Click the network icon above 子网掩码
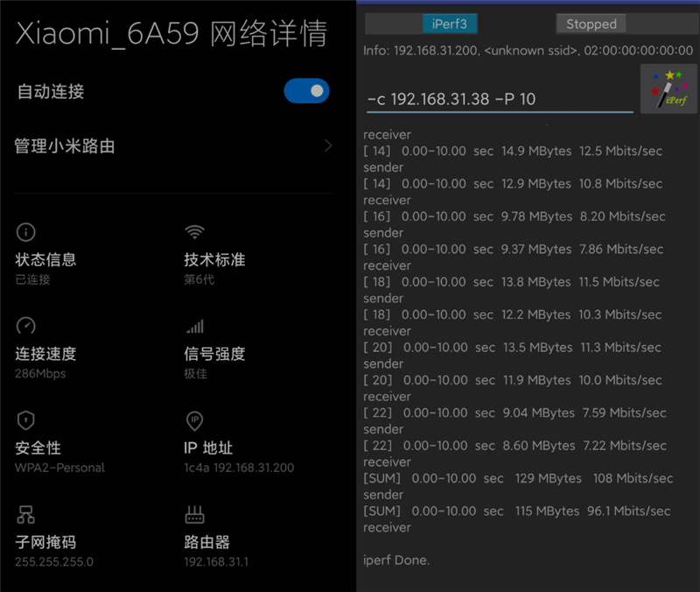Screen dimensions: 700x592 point(26,515)
